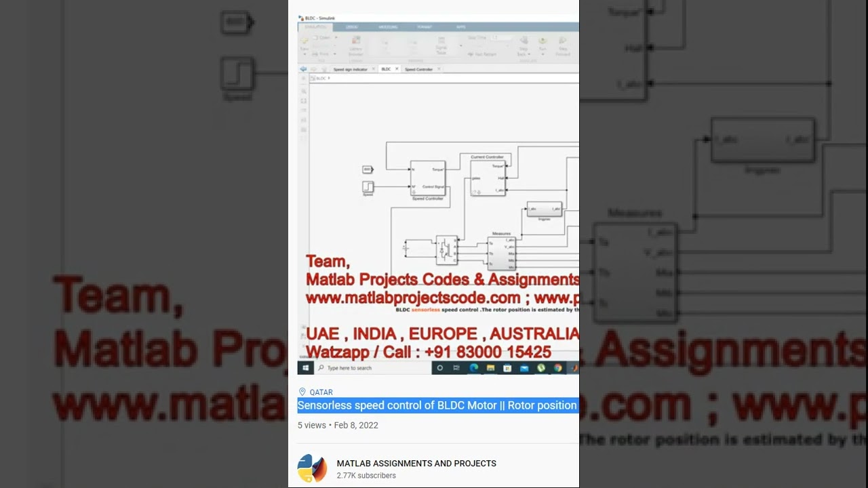
Task: Click the channel avatar next to the channel name
Action: 313,468
